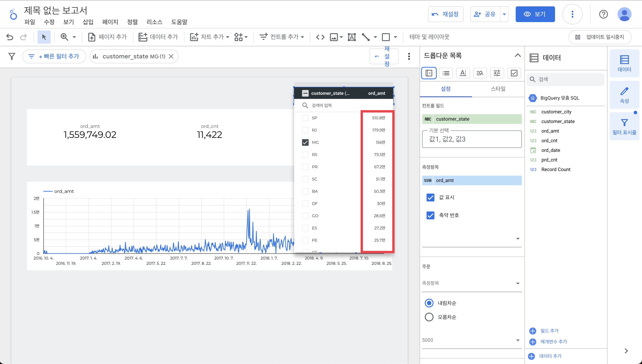Click the embed URL code icon

320,37
